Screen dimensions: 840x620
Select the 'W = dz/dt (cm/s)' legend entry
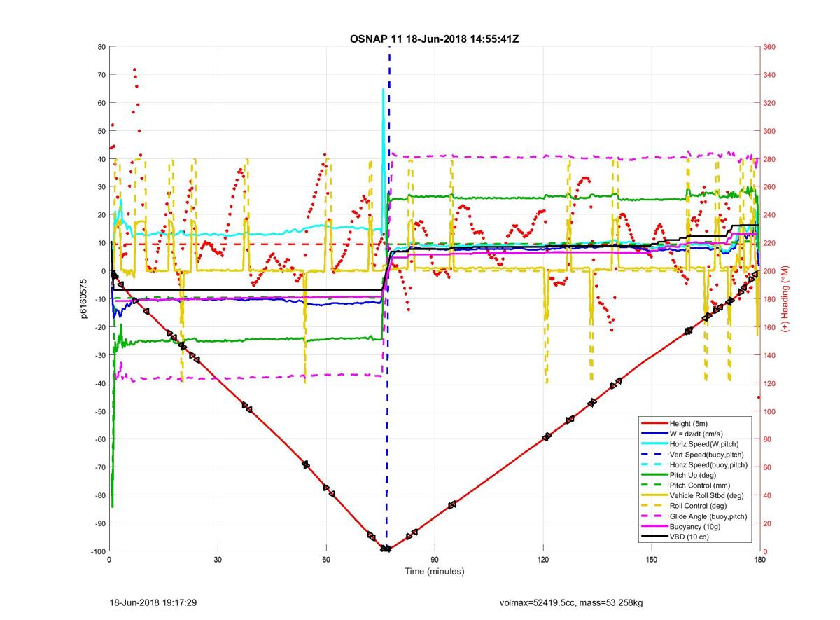point(695,434)
